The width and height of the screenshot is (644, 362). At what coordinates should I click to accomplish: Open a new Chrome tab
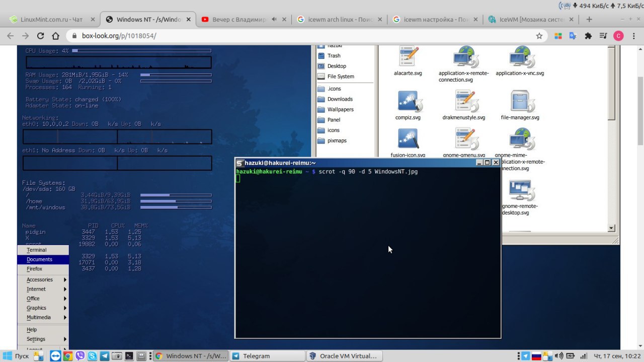coord(589,19)
